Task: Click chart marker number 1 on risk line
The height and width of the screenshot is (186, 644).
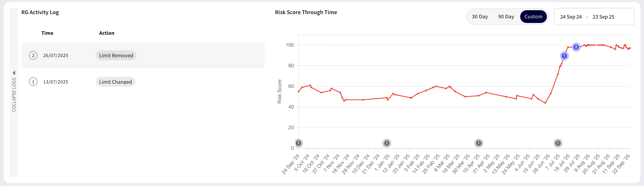Action: coord(564,56)
